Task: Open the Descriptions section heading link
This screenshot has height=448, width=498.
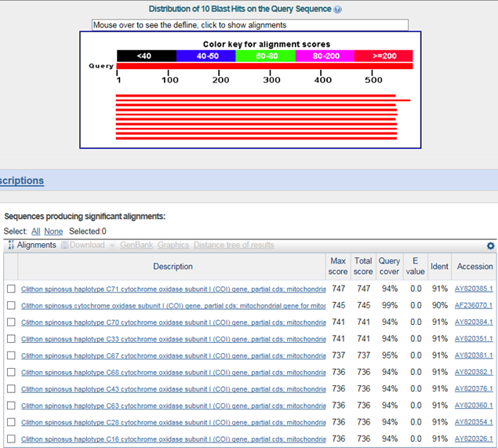Action: click(x=22, y=180)
